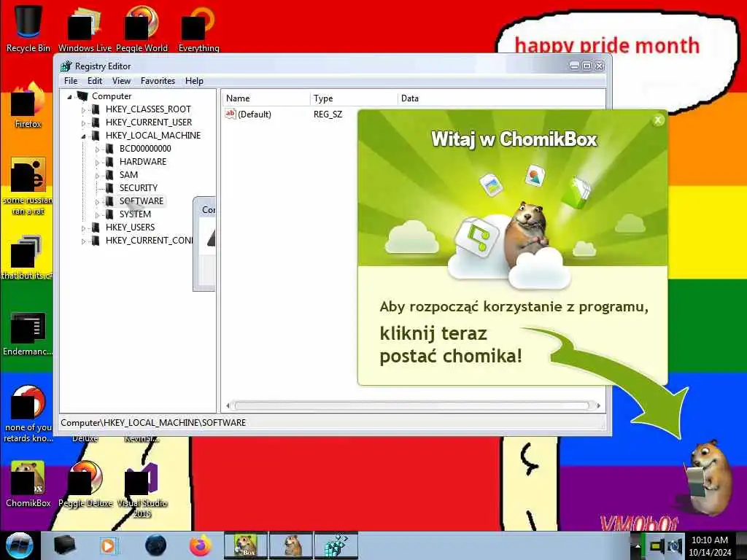Open the Help menu in Registry Editor
This screenshot has width=747, height=560.
[x=194, y=81]
